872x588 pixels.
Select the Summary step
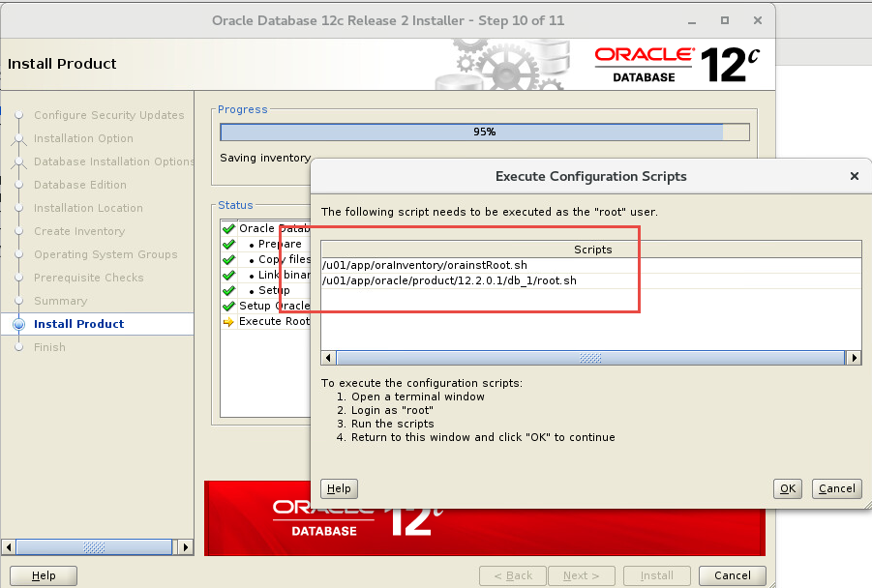[61, 301]
